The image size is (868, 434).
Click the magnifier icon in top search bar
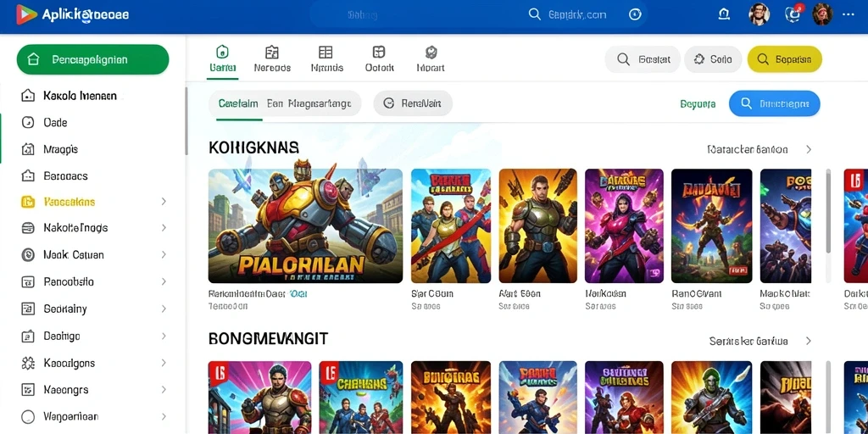pyautogui.click(x=534, y=14)
